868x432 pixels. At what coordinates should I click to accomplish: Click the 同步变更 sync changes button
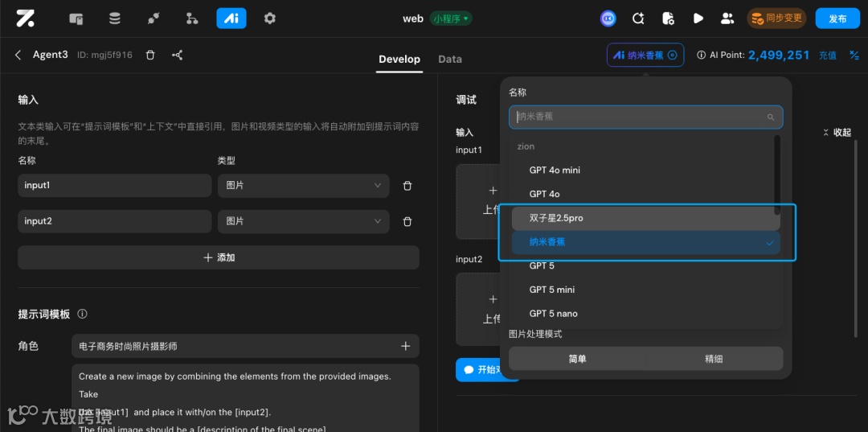[x=776, y=19]
